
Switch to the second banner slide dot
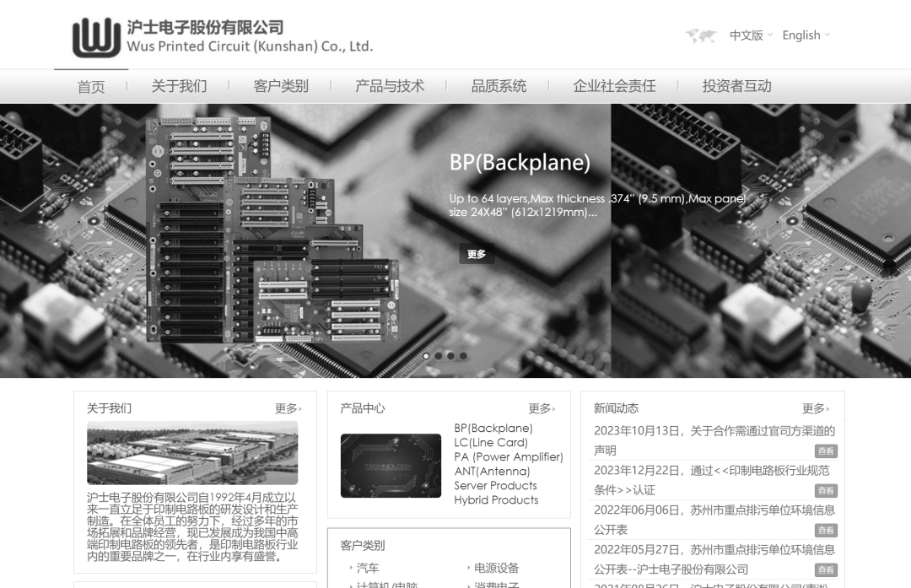439,356
